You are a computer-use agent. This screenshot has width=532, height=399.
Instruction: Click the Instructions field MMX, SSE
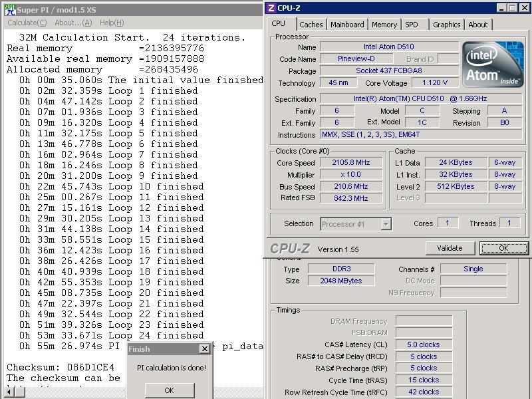[x=421, y=134]
